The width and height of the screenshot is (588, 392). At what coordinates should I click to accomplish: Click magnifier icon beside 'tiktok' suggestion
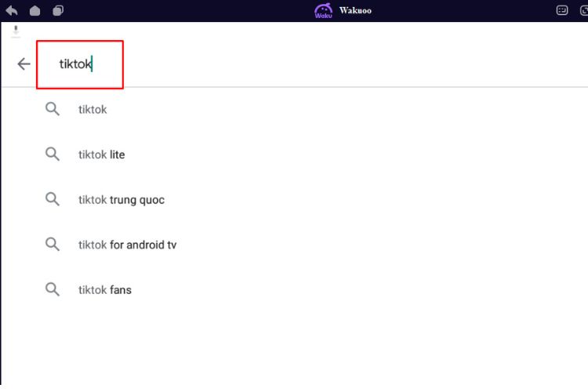[53, 109]
